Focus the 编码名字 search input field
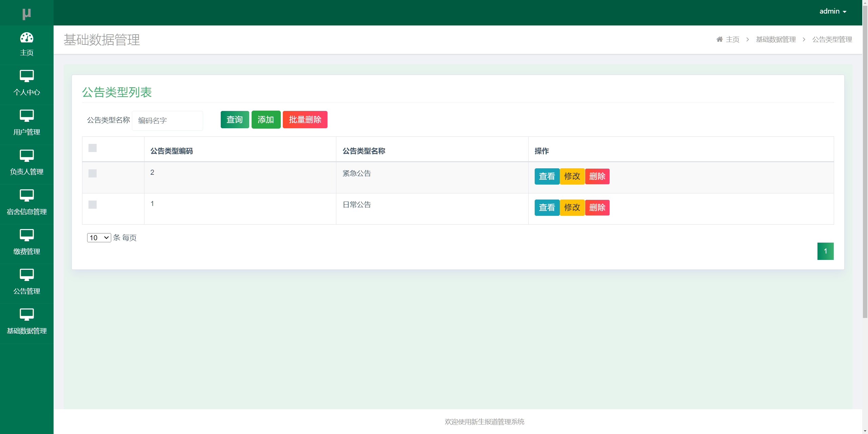The height and width of the screenshot is (434, 868). [x=167, y=120]
